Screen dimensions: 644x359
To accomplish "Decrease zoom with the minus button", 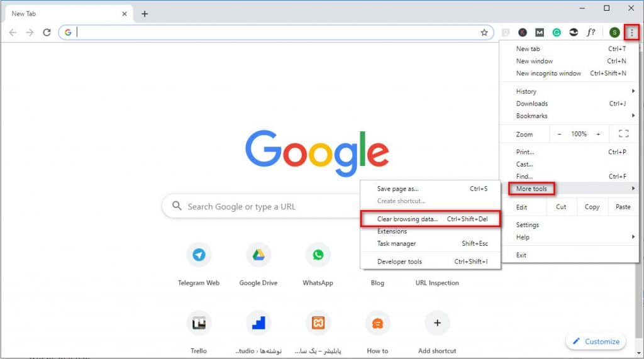I will point(559,134).
